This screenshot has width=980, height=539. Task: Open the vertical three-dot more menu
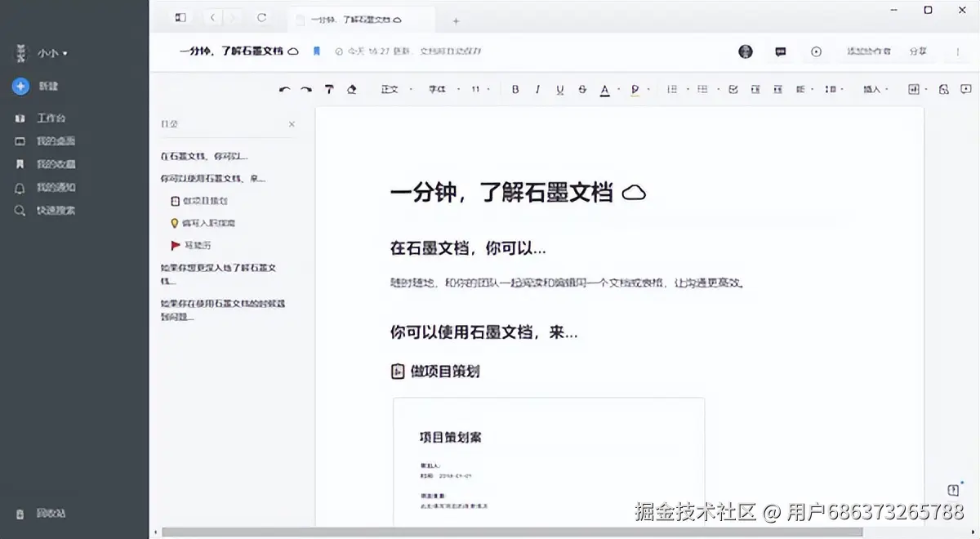coord(958,51)
